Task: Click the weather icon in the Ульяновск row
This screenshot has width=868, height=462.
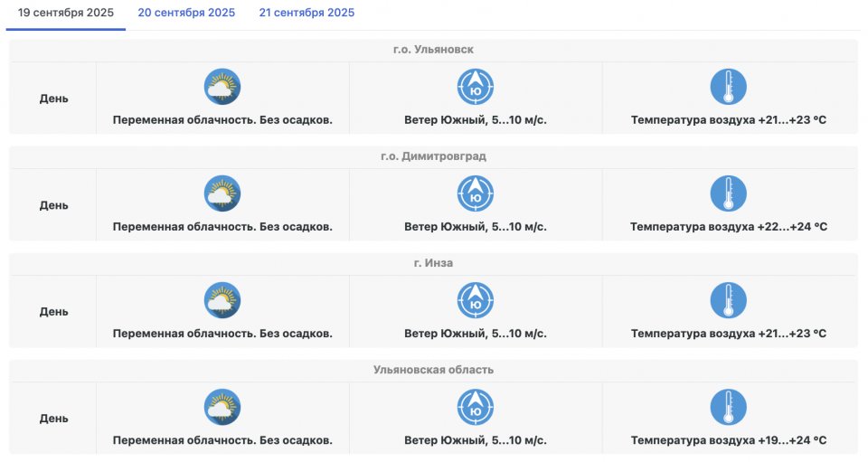Action: tap(222, 87)
